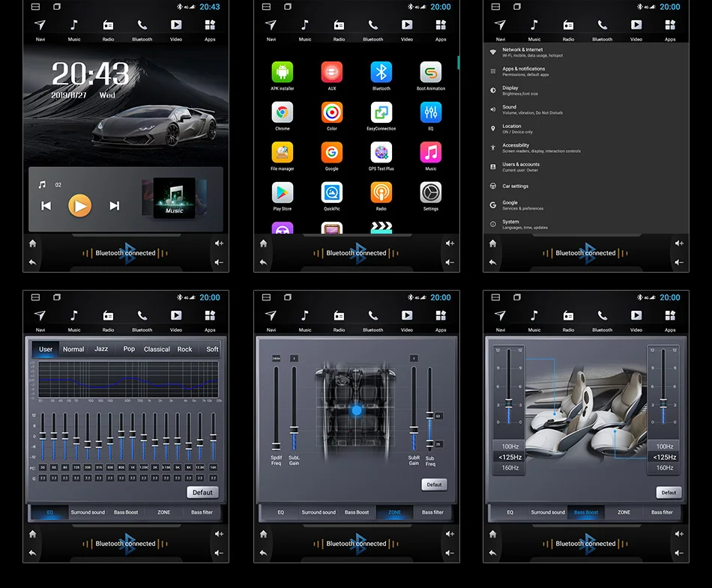This screenshot has height=588, width=712.
Task: Click the Spdif Freq slider handle
Action: point(276,446)
